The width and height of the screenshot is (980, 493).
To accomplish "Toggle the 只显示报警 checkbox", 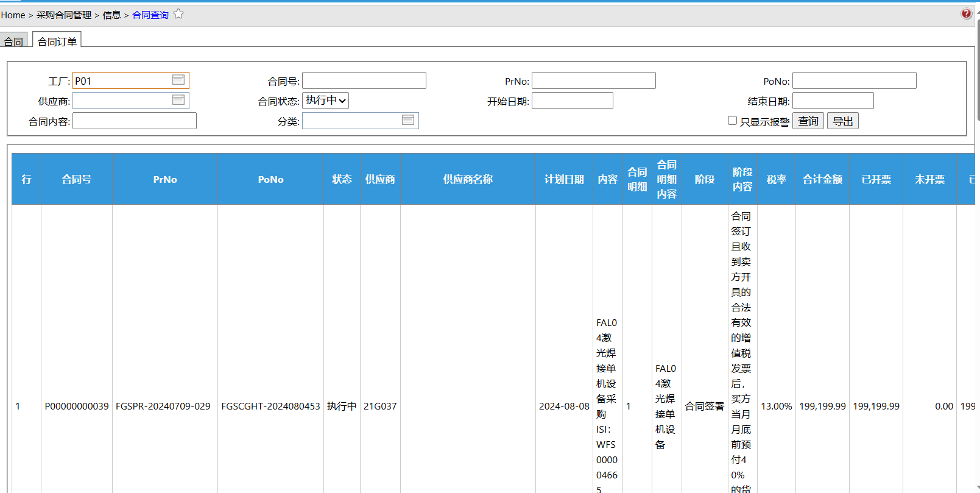I will (x=733, y=121).
